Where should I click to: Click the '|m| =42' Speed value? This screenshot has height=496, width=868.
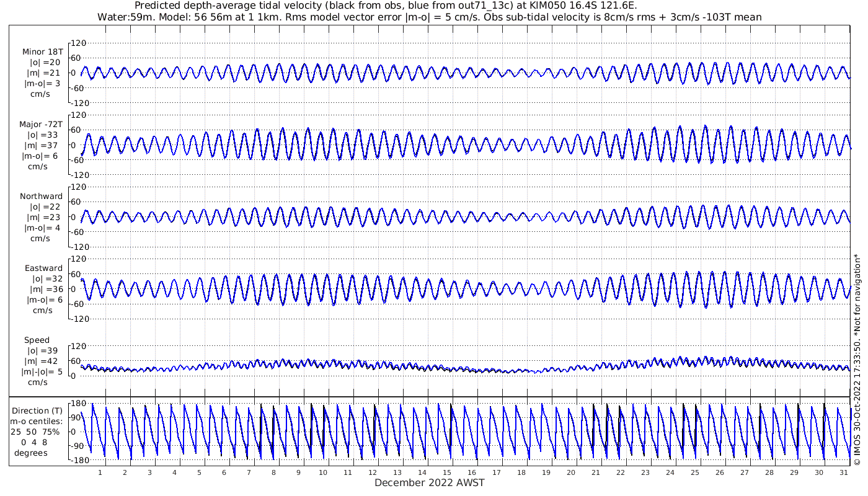tap(43, 361)
